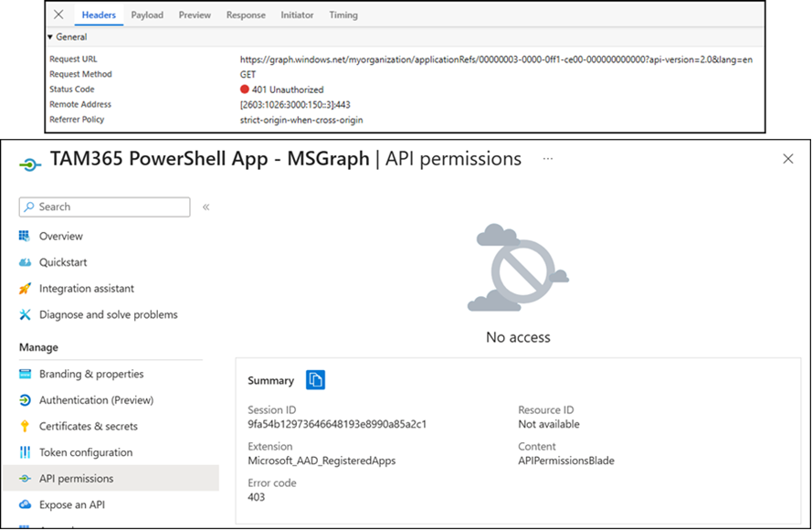Close the DevTools request details panel

[58, 15]
